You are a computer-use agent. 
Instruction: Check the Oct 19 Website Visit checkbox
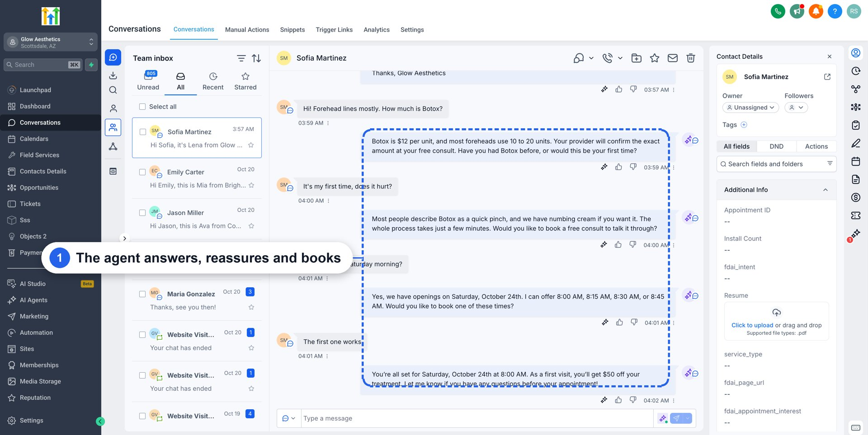[x=142, y=416]
